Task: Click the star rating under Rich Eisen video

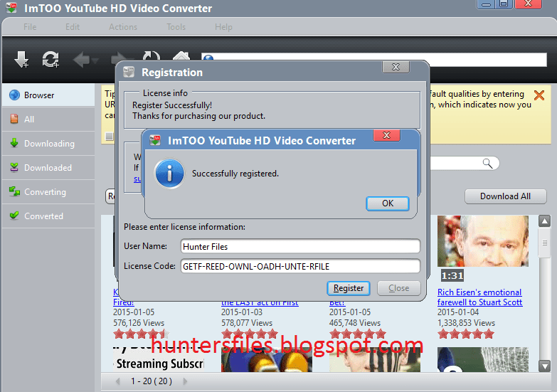Action: point(466,334)
